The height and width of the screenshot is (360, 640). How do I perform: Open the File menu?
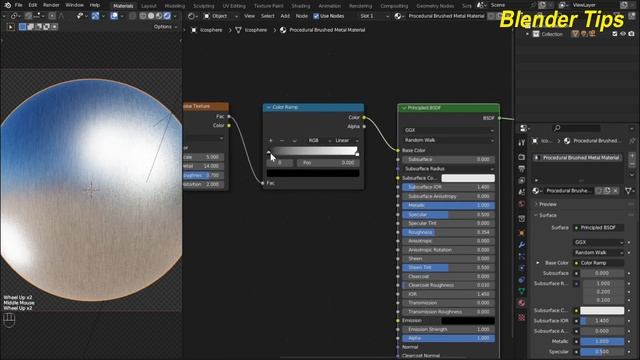coord(18,5)
